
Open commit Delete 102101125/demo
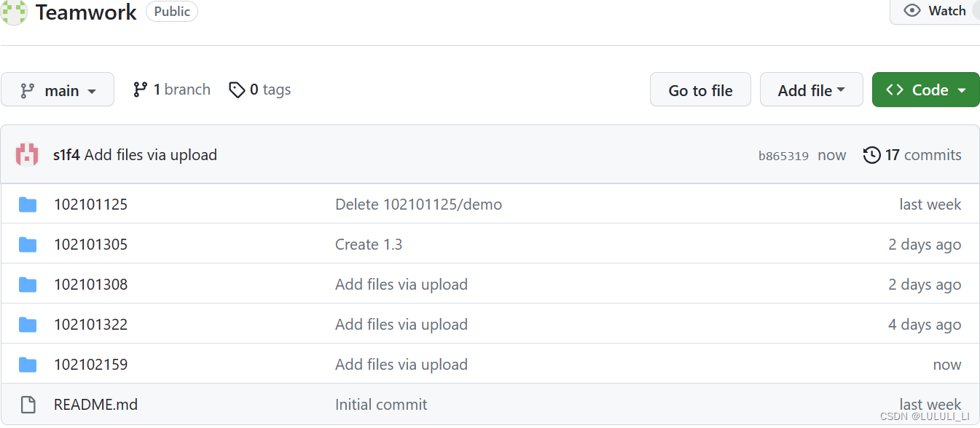coord(418,205)
